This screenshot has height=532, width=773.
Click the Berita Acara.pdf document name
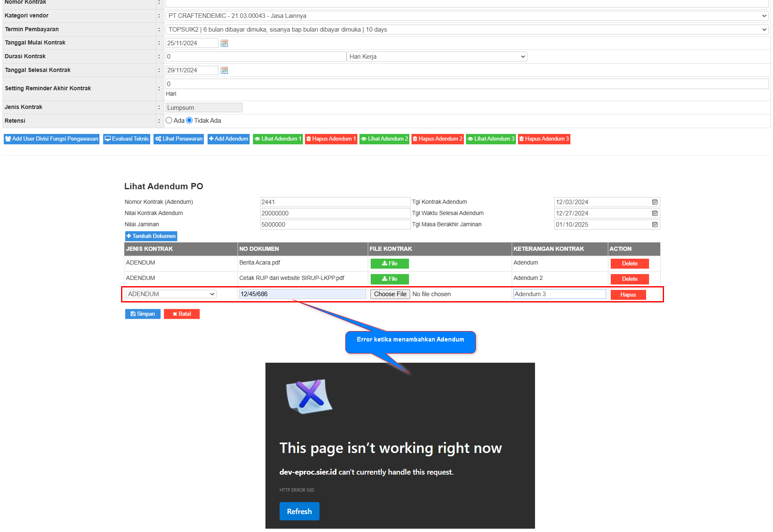[x=260, y=262]
